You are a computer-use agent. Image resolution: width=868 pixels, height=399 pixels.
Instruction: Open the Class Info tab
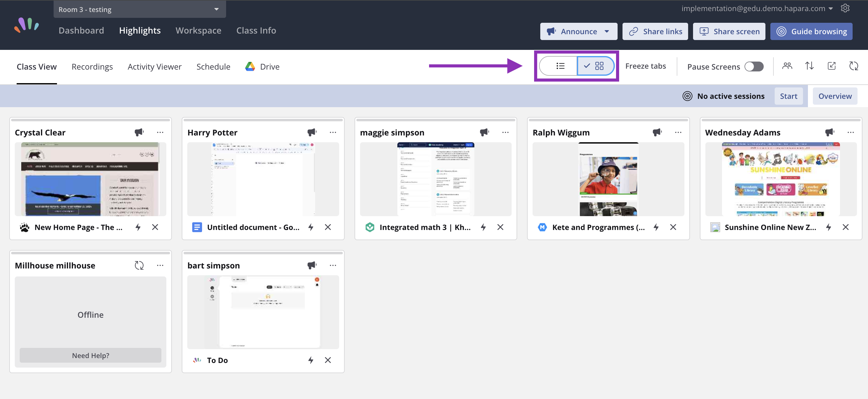coord(256,30)
